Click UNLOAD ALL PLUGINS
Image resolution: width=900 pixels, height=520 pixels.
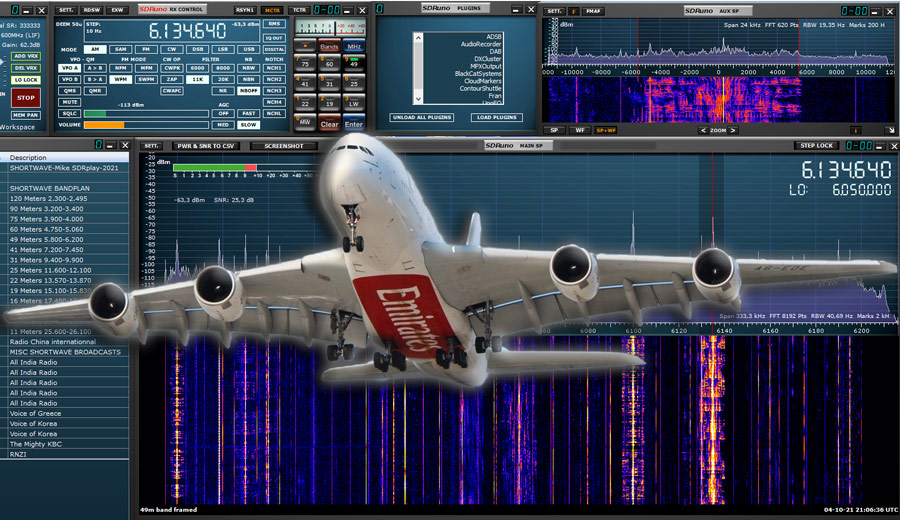click(x=422, y=117)
